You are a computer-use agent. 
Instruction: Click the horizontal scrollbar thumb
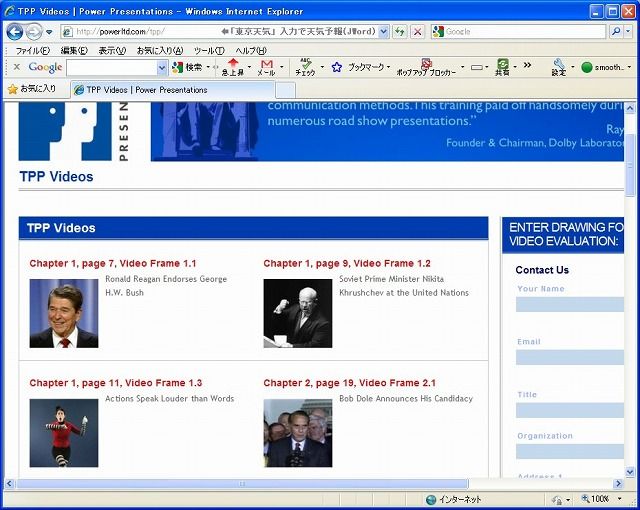[x=242, y=483]
